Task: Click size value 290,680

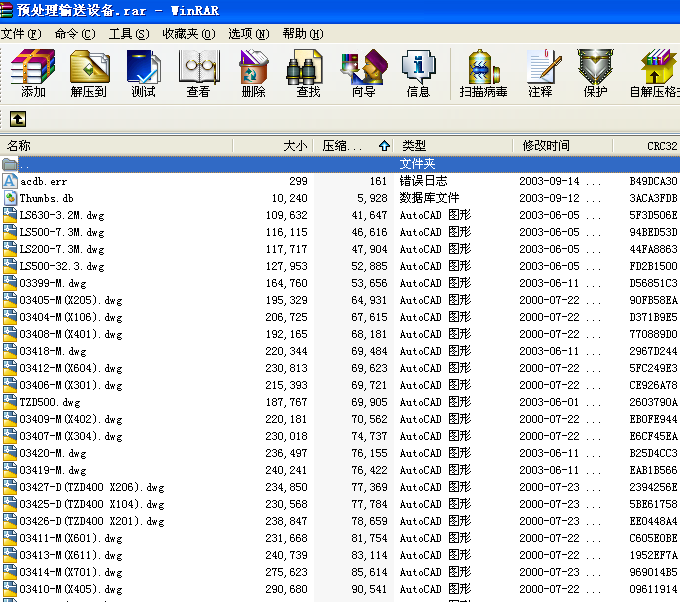Action: pyautogui.click(x=286, y=589)
